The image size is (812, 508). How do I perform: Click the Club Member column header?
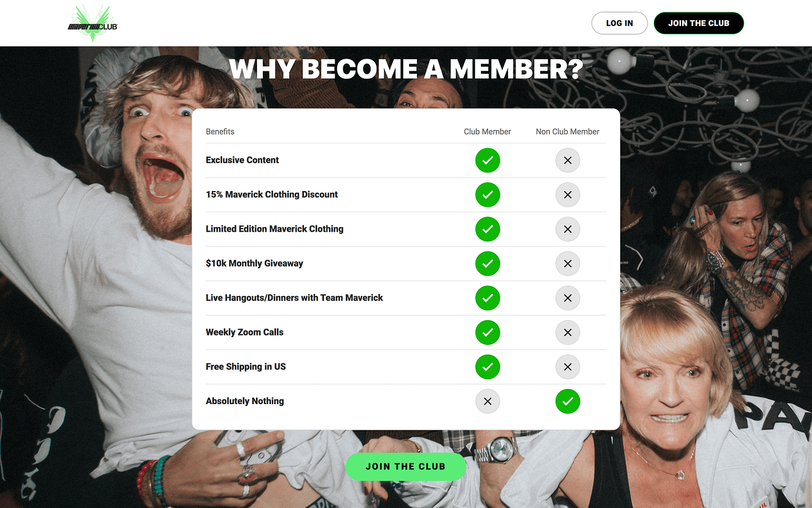click(487, 132)
